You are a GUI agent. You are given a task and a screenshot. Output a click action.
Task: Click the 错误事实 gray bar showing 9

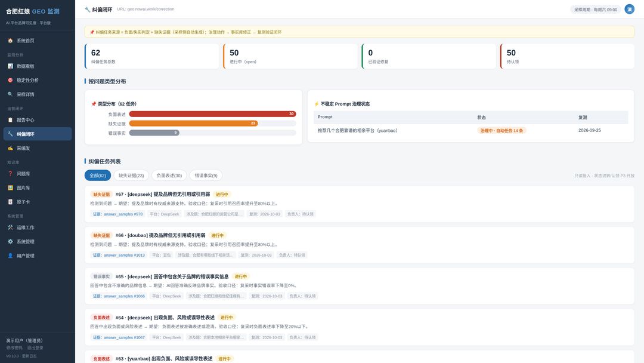(x=154, y=133)
